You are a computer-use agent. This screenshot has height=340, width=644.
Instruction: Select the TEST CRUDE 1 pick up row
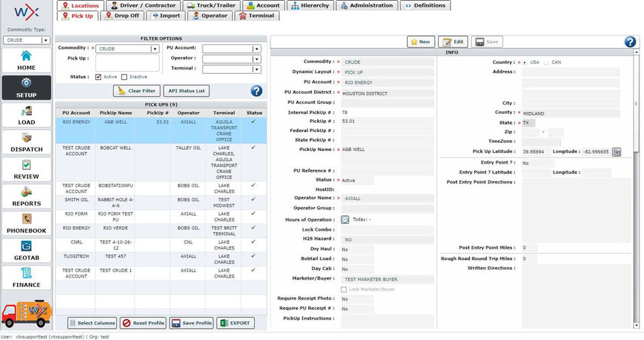(161, 274)
